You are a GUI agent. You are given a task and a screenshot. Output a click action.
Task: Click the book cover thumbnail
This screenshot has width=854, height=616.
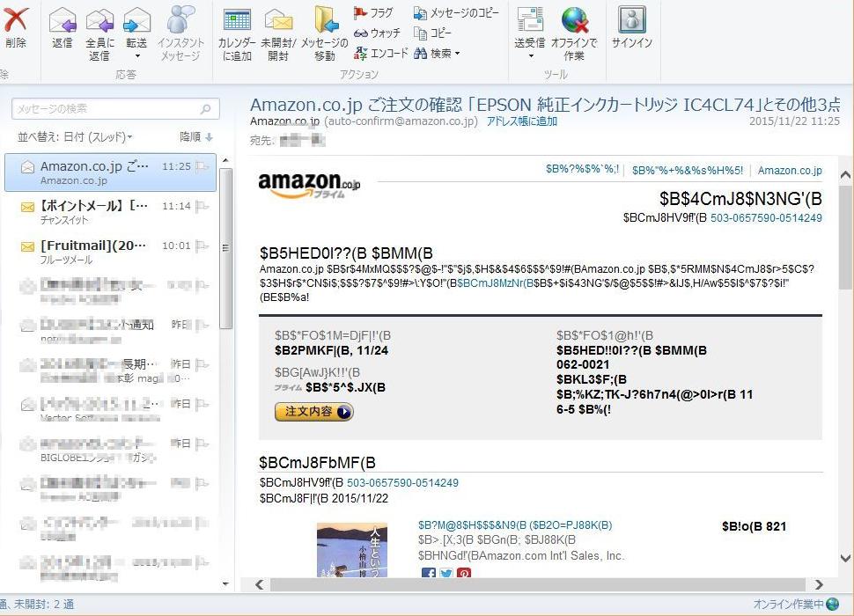(x=352, y=550)
